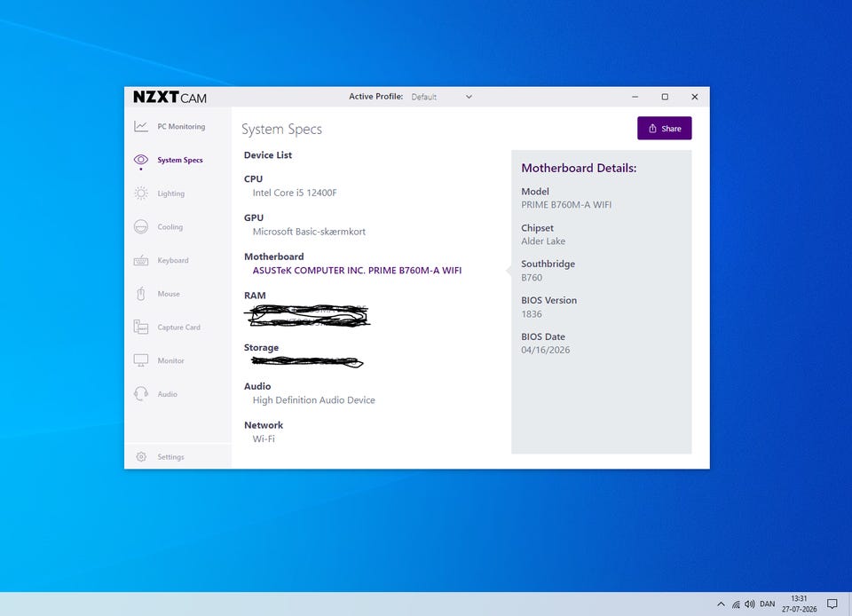Image resolution: width=852 pixels, height=616 pixels.
Task: Click BIOS Version value 1836
Action: pyautogui.click(x=532, y=314)
